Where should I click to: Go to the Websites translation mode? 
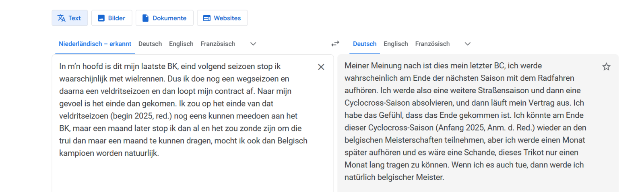tap(227, 18)
